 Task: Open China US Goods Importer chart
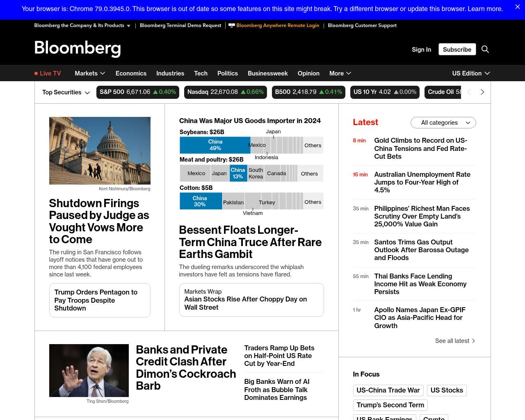pos(251,167)
